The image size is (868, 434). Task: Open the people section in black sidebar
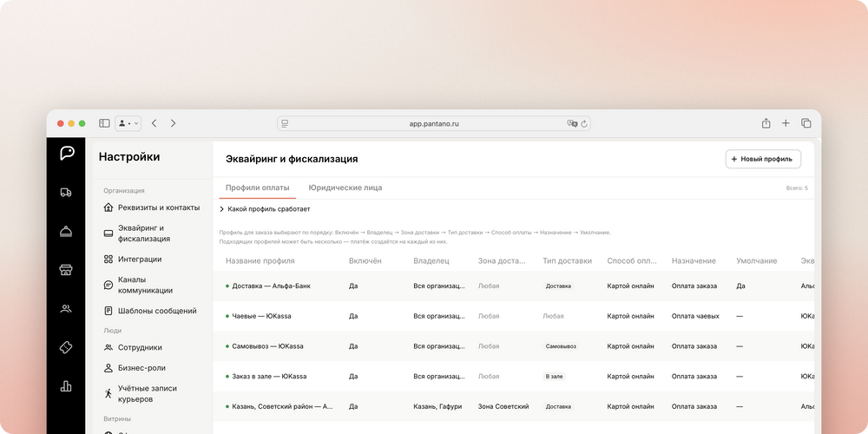(66, 309)
